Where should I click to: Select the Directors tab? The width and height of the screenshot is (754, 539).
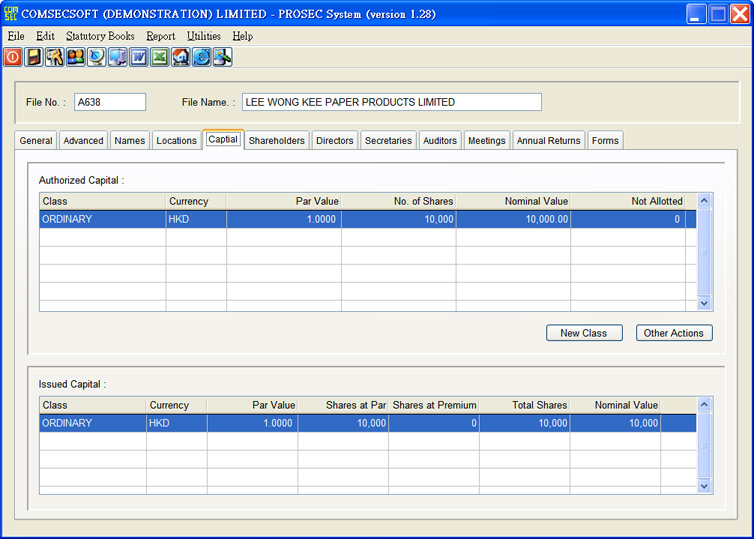(x=334, y=141)
